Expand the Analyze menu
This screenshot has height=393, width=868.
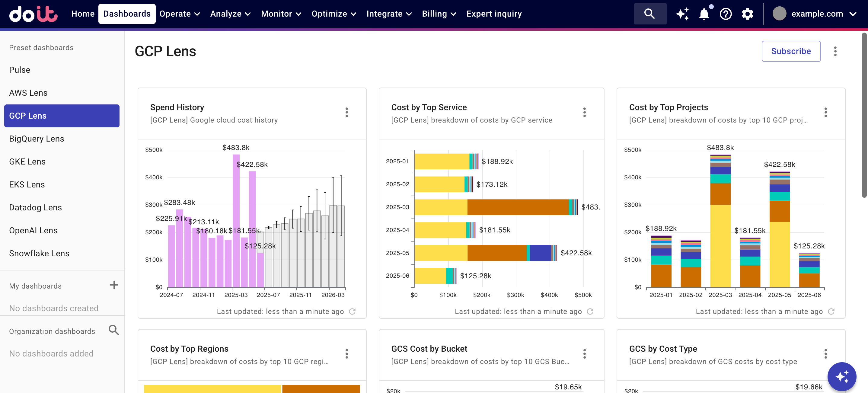click(230, 14)
